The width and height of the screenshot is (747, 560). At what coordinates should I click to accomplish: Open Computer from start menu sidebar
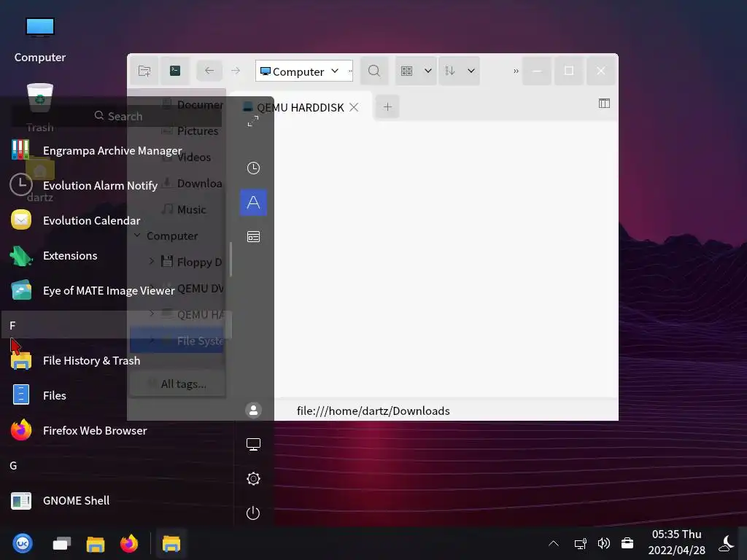coord(253,444)
